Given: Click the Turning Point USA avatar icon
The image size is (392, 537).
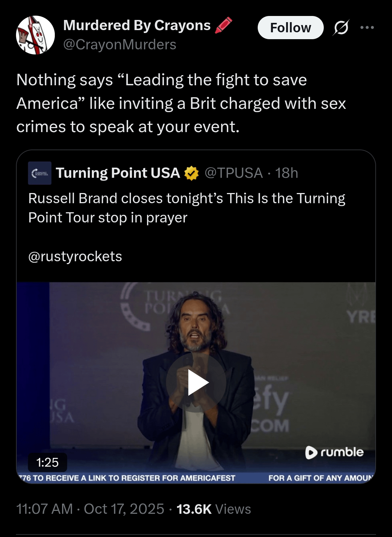Looking at the screenshot, I should click(40, 173).
